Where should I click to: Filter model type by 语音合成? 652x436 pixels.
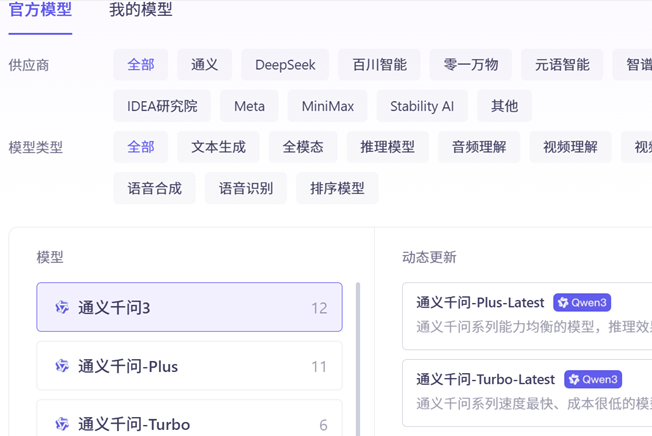(x=154, y=188)
